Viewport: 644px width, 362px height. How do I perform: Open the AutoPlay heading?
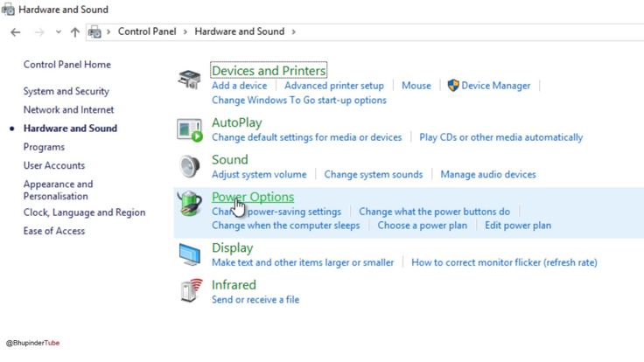pyautogui.click(x=236, y=122)
